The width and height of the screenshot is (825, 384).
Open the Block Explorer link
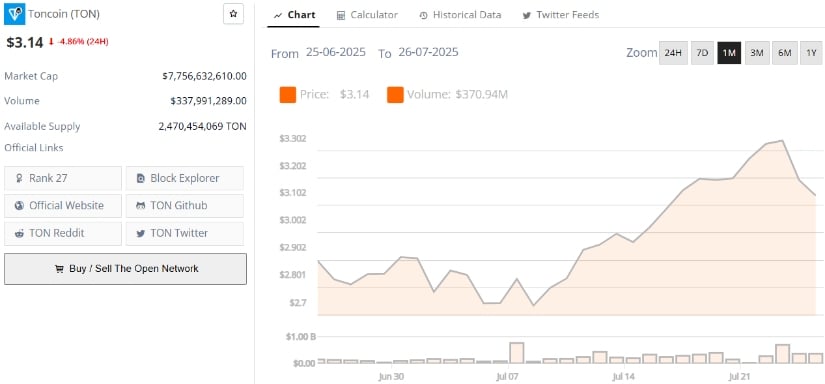coord(185,178)
